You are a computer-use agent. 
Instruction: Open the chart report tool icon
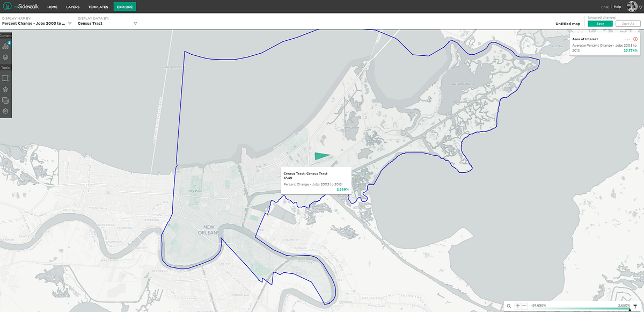click(5, 100)
